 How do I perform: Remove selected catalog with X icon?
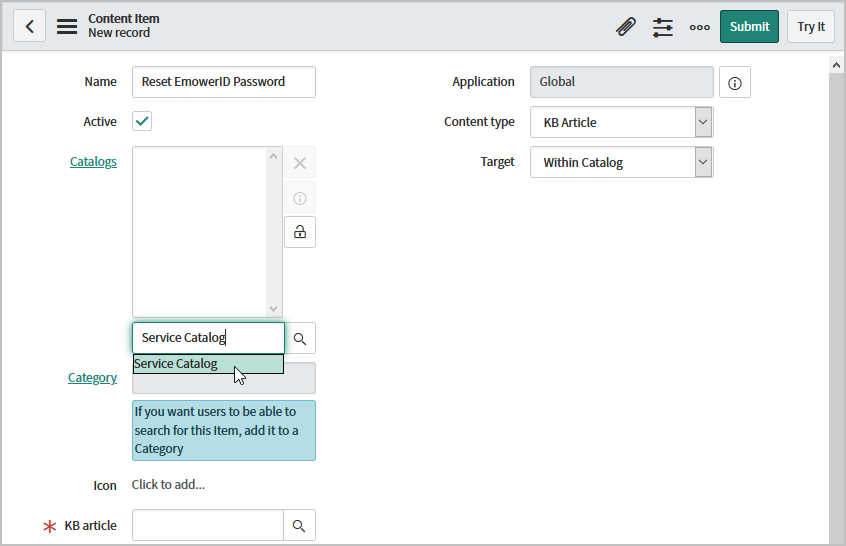[300, 164]
